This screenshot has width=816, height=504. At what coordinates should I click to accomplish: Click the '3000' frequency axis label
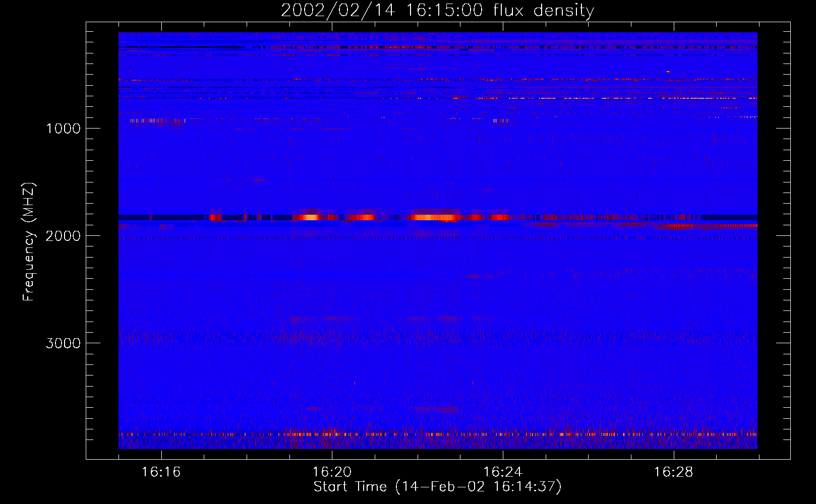(x=63, y=343)
